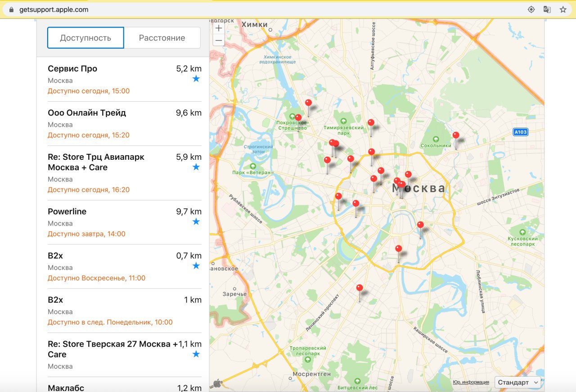
Task: Click the location target icon in address bar
Action: tap(531, 9)
